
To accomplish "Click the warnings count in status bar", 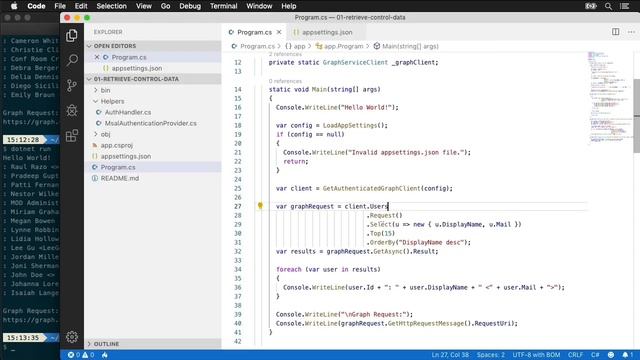I will coord(88,355).
